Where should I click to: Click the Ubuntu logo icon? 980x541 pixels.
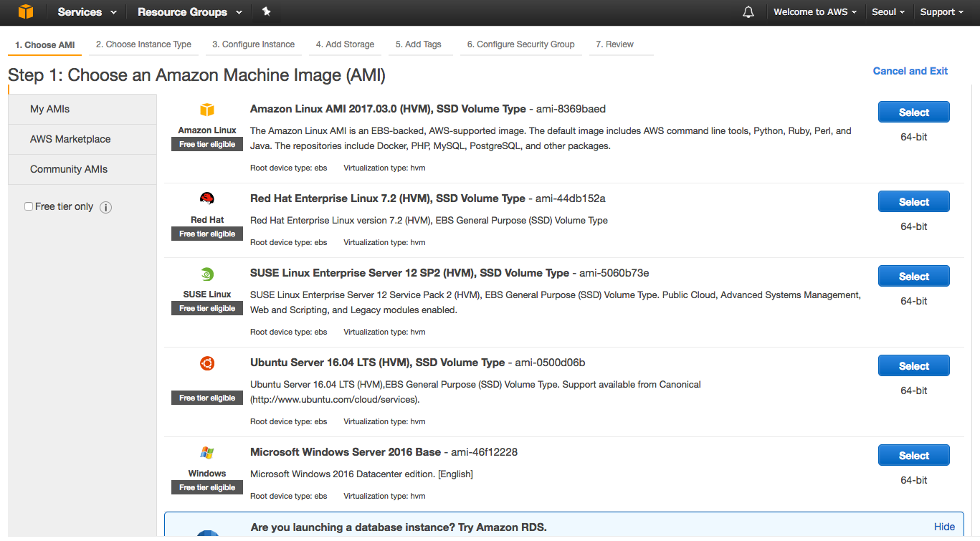(x=207, y=363)
